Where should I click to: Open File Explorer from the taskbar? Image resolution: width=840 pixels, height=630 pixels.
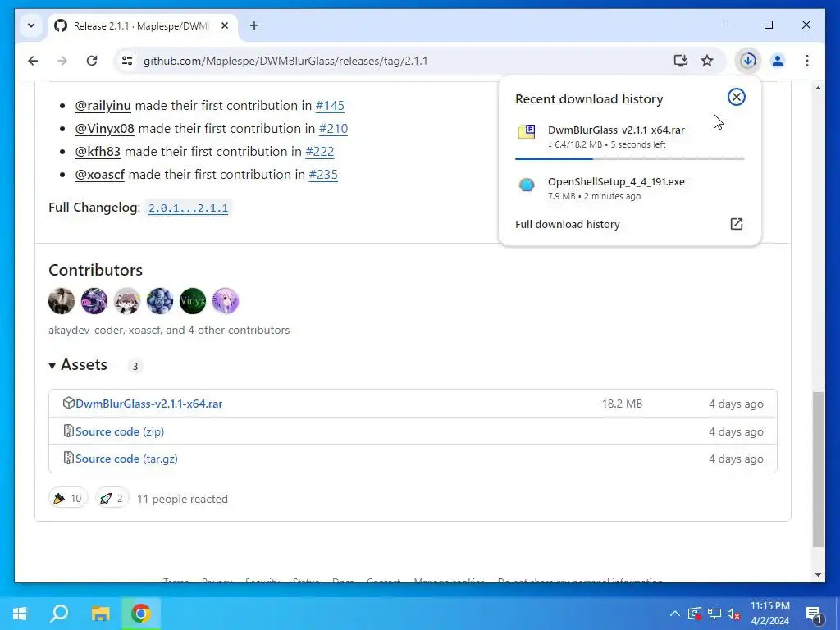pos(100,614)
